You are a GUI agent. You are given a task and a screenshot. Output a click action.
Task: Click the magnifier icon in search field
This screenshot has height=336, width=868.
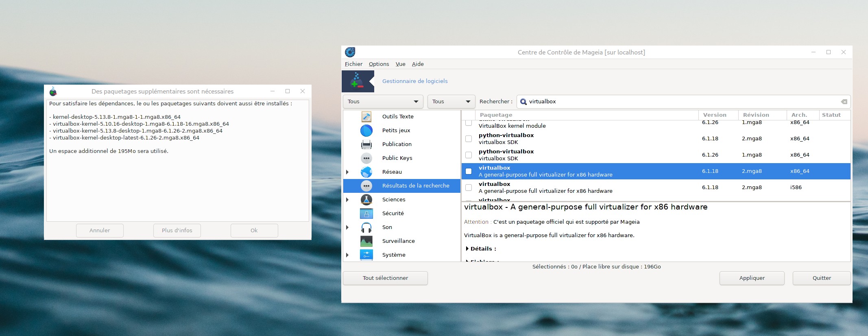[523, 102]
